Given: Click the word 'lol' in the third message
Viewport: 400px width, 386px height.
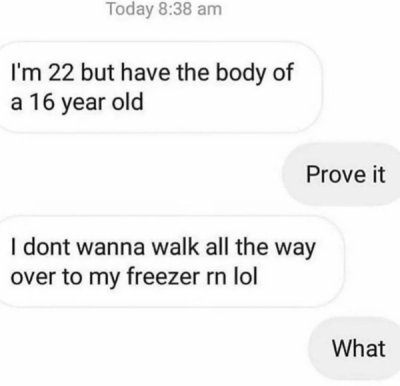Looking at the screenshot, I should [x=246, y=276].
